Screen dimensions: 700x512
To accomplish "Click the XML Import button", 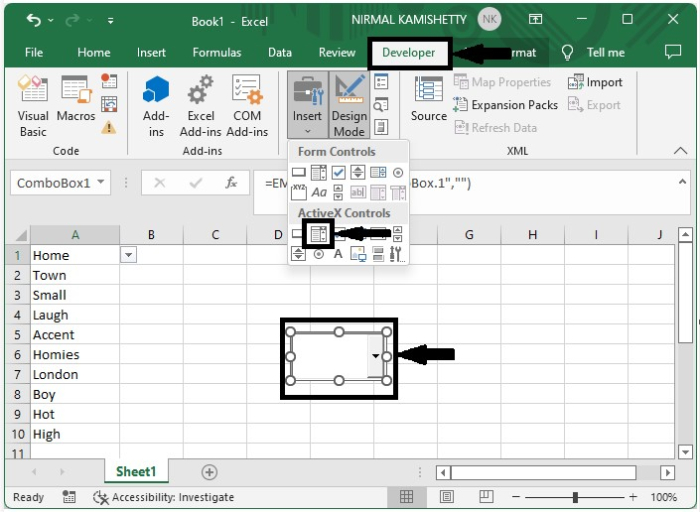I will (x=595, y=82).
